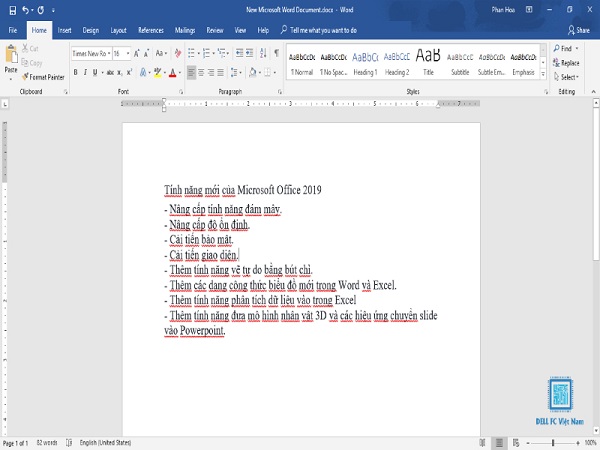The height and width of the screenshot is (450, 600).
Task: Toggle bold formatting
Action: [75, 72]
